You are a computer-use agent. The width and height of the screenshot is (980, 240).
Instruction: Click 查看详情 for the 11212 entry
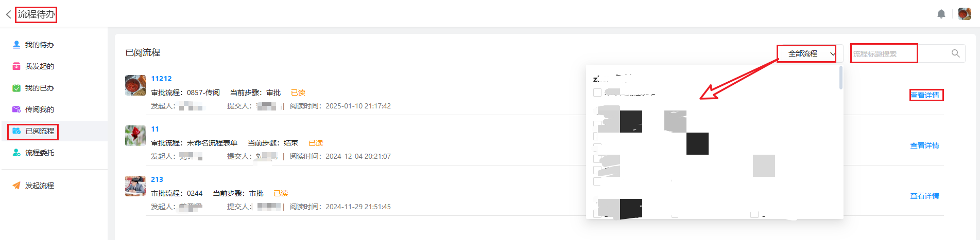(x=925, y=95)
